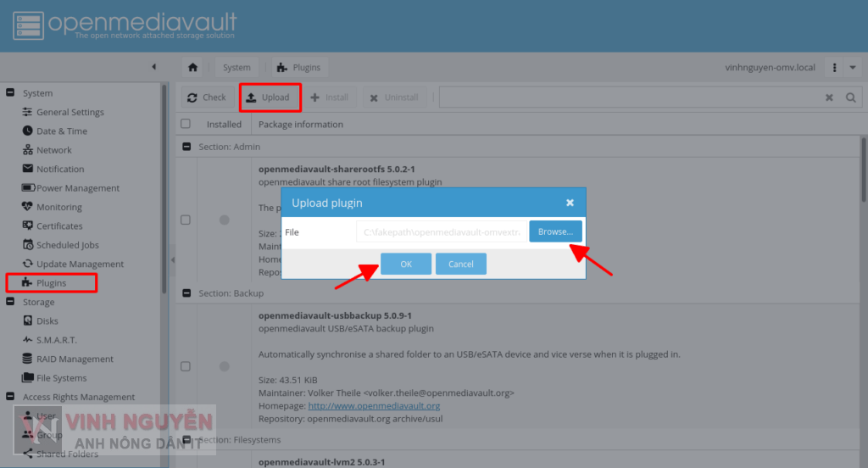Check the openmediavault-sharerootfs row checkbox

point(186,220)
